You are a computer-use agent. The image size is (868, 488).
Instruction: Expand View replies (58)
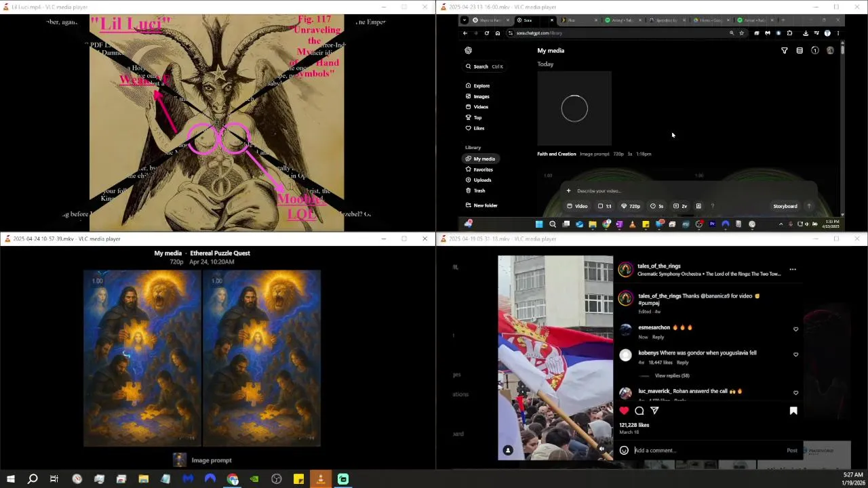tap(672, 375)
